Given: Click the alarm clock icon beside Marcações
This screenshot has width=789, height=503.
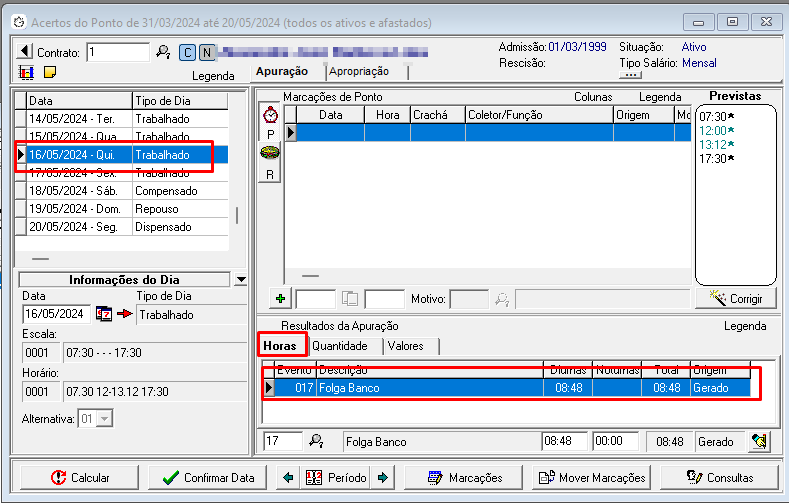Looking at the screenshot, I should point(270,115).
